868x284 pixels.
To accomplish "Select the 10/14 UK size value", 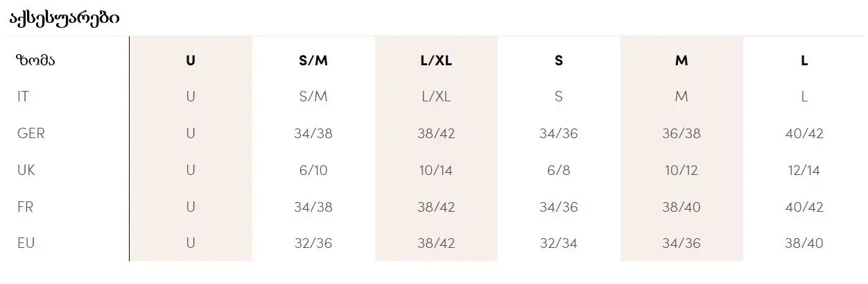I will (436, 170).
